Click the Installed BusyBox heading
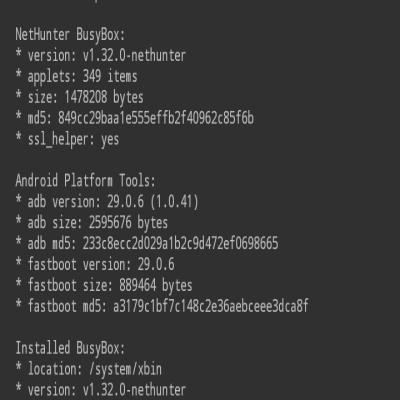The width and height of the screenshot is (400, 400). click(x=70, y=348)
